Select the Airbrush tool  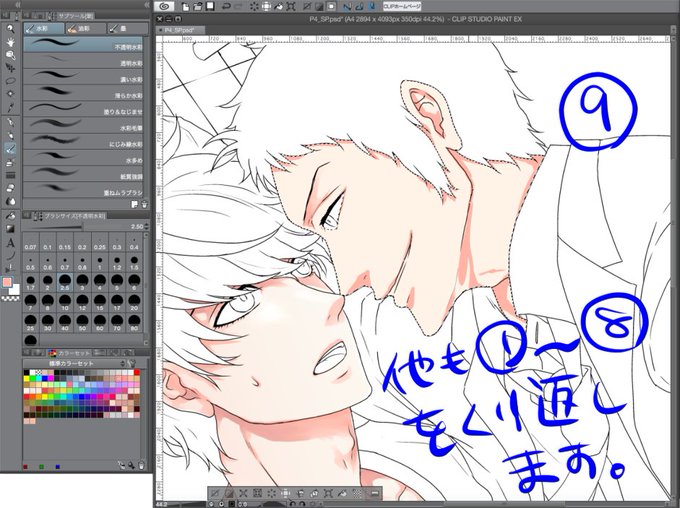point(10,162)
